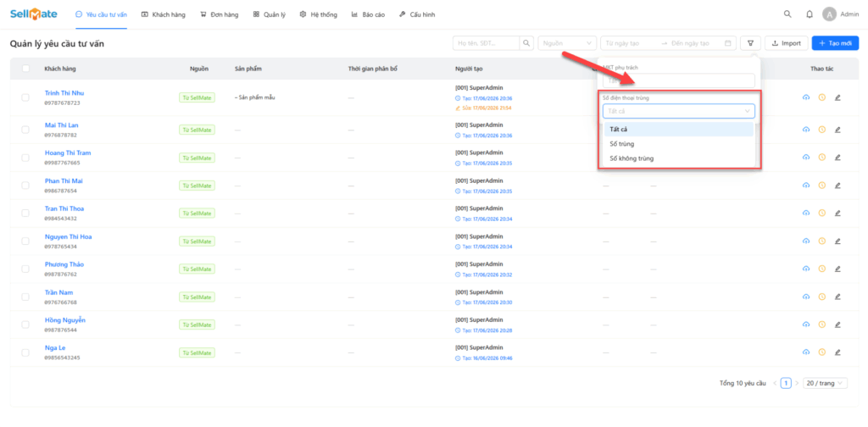The image size is (868, 427).
Task: Click the Đến ngày tạo date field
Action: (694, 43)
